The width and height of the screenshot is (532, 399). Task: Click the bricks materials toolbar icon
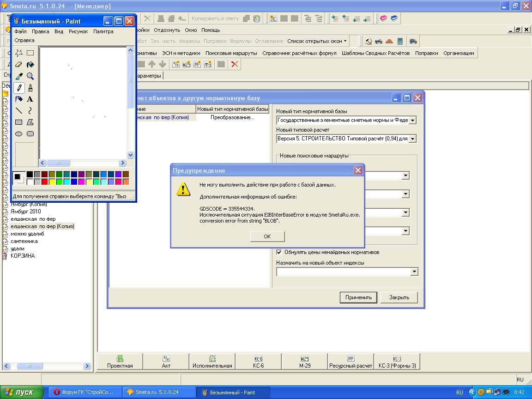pyautogui.click(x=389, y=42)
